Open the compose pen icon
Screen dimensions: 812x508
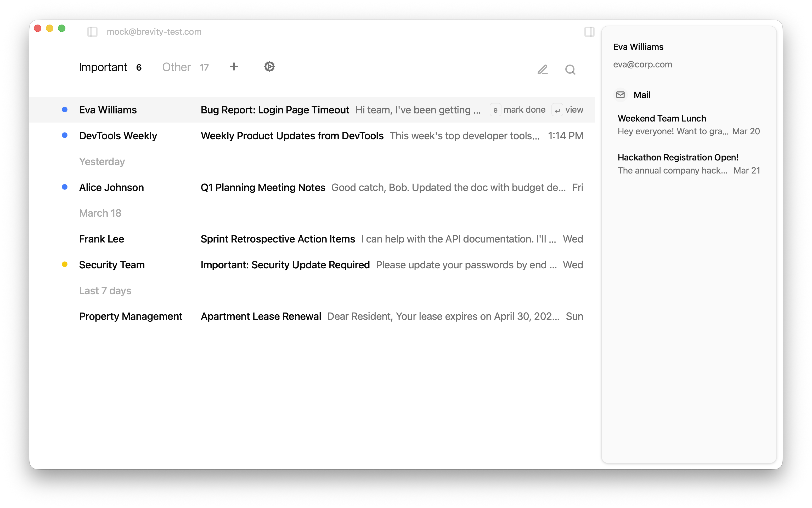543,70
